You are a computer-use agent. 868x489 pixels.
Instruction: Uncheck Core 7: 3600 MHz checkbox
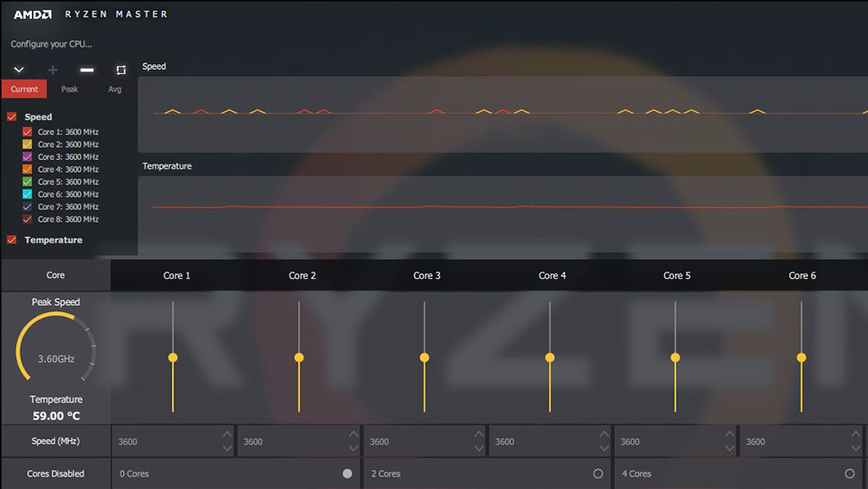[x=27, y=207]
